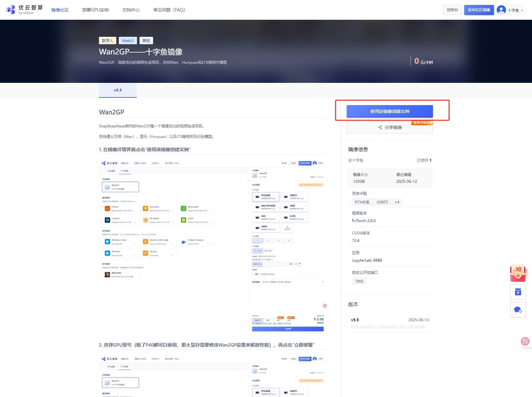Click the 发布社区镜像 button

(479, 10)
